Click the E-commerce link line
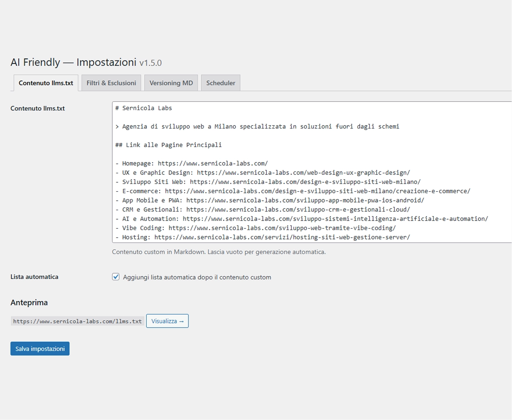 tap(293, 191)
